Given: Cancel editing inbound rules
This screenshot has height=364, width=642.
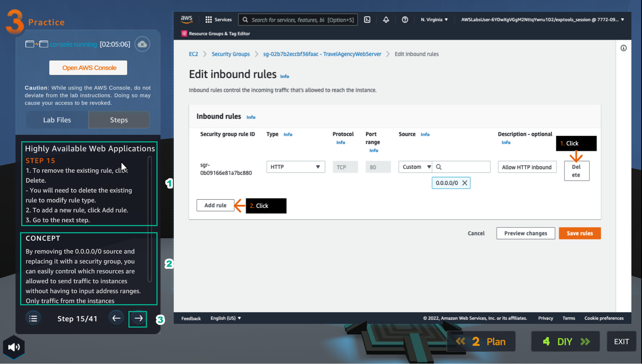Looking at the screenshot, I should tap(476, 233).
